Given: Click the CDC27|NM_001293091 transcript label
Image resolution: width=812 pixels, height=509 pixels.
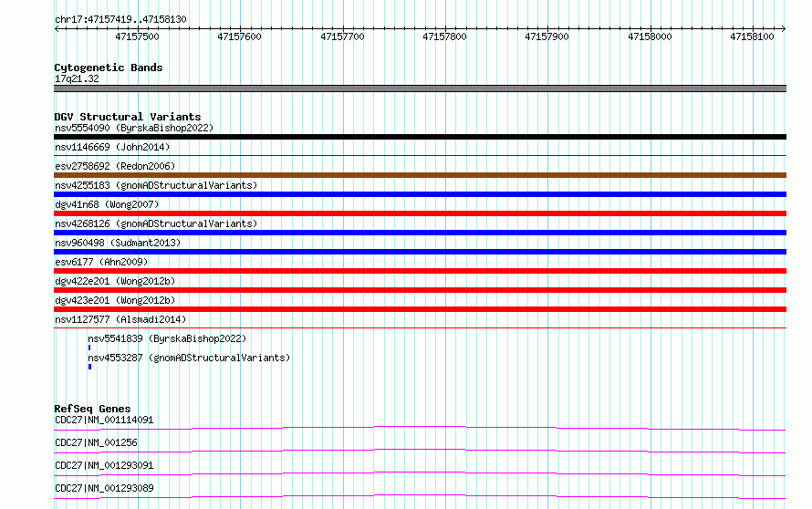Looking at the screenshot, I should (104, 465).
